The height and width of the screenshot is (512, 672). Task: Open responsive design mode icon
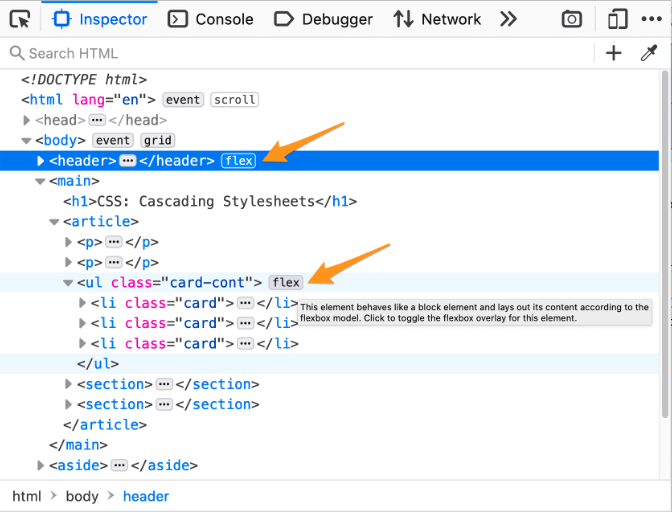(x=618, y=19)
